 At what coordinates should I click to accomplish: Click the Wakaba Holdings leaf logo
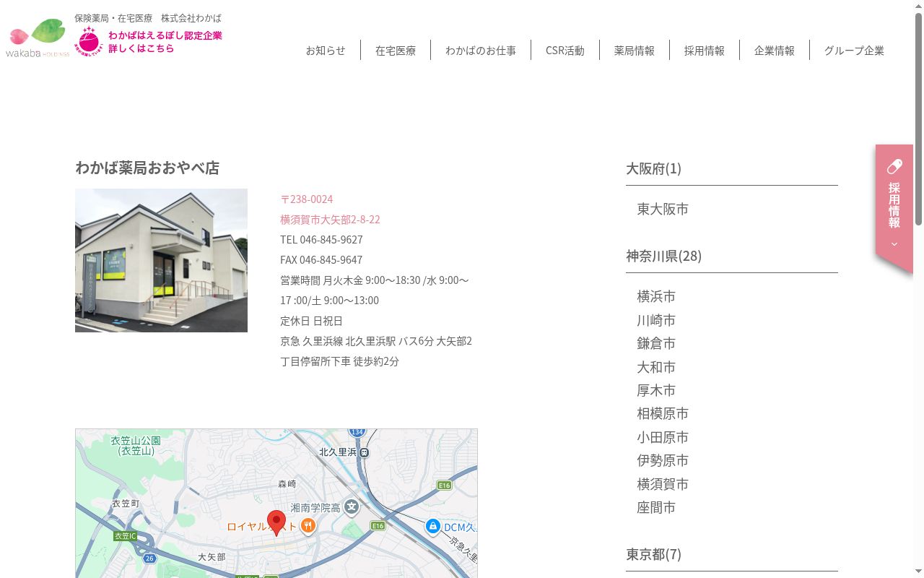pyautogui.click(x=38, y=38)
